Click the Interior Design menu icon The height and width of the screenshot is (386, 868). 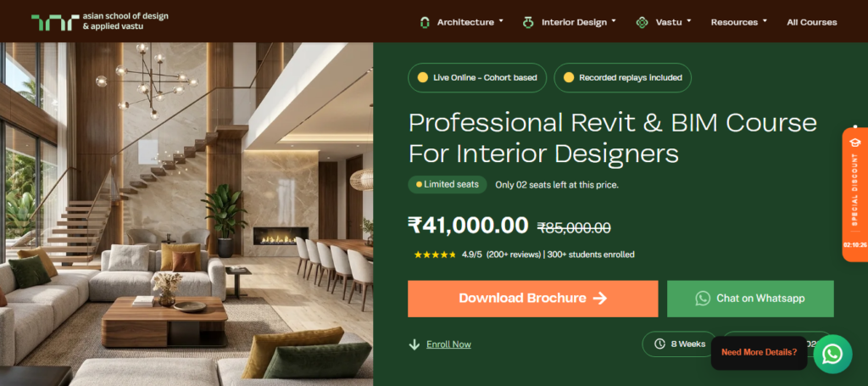(528, 22)
